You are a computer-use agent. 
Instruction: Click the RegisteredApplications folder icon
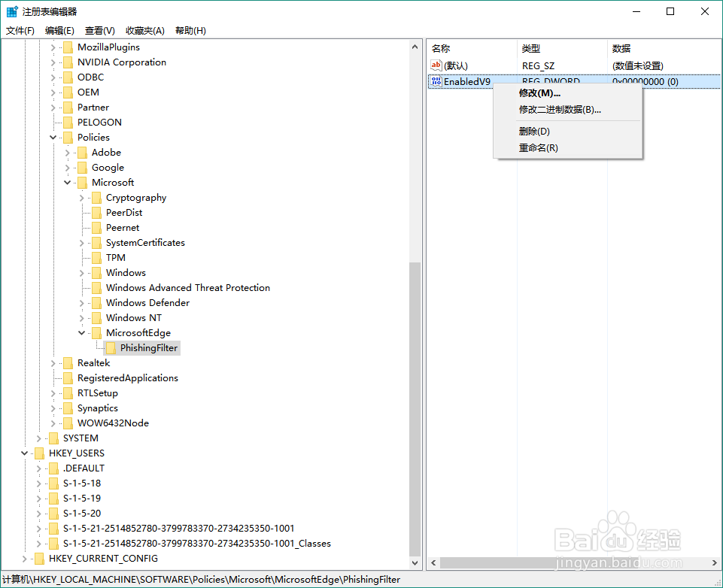pyautogui.click(x=68, y=378)
